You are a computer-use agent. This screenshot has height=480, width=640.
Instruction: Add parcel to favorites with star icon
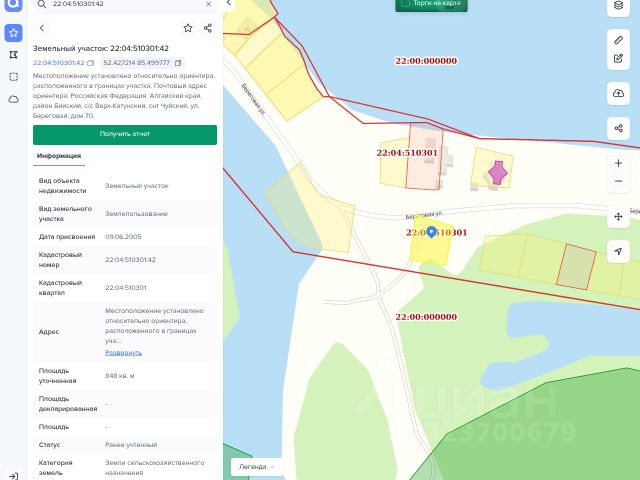click(x=188, y=28)
